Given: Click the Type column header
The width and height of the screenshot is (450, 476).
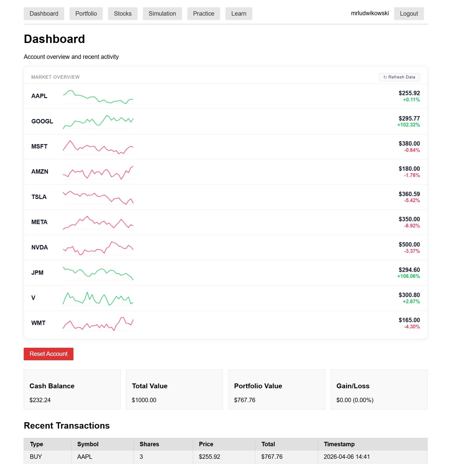Looking at the screenshot, I should pyautogui.click(x=48, y=444).
